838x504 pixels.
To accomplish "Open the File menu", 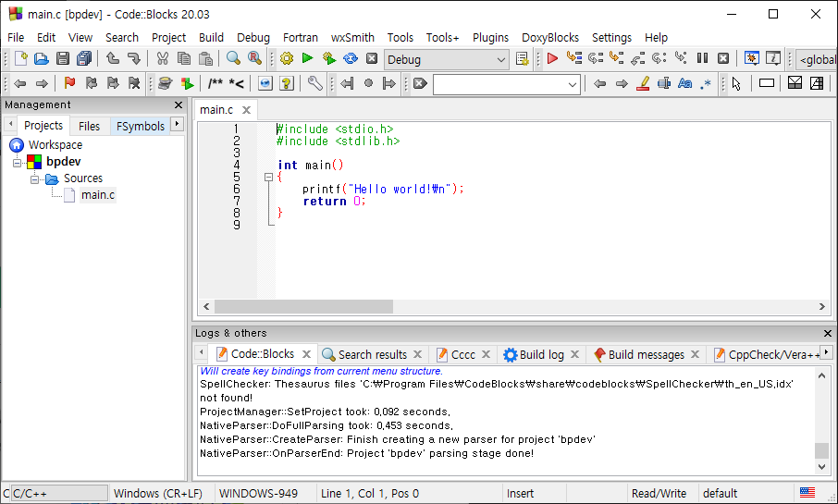I will pos(16,37).
